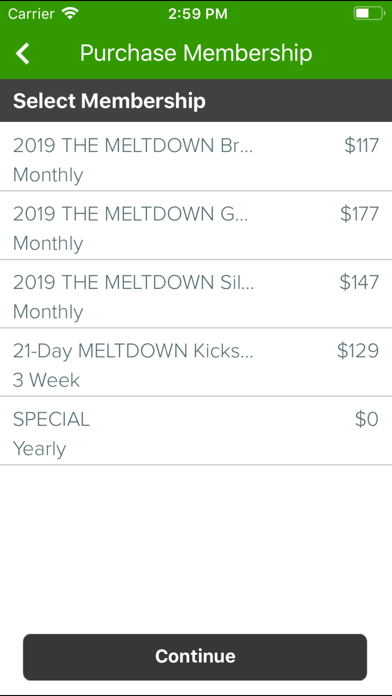Tap the 3 Week duration label
This screenshot has width=392, height=696.
click(46, 380)
